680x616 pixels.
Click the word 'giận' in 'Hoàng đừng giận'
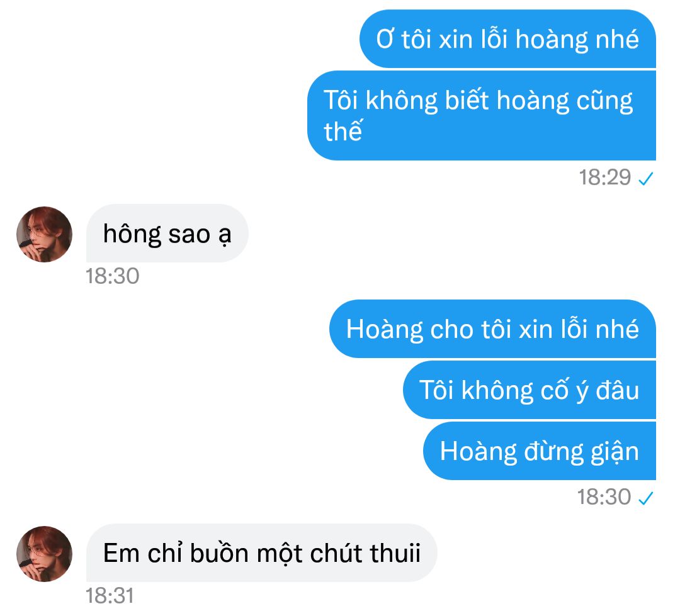615,452
